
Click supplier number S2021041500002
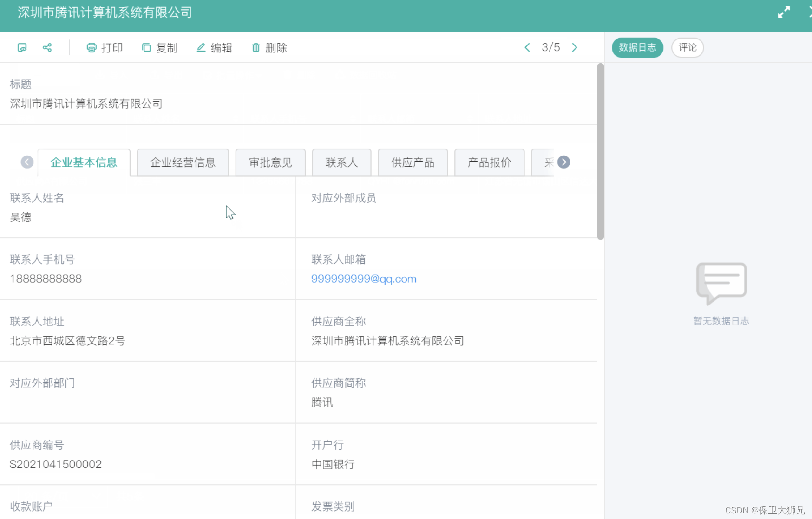click(x=56, y=464)
